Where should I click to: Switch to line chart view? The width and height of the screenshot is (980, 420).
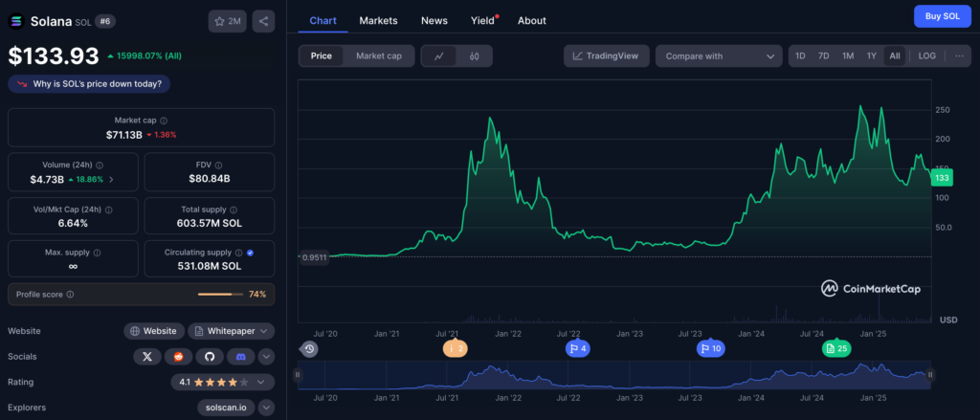(439, 56)
